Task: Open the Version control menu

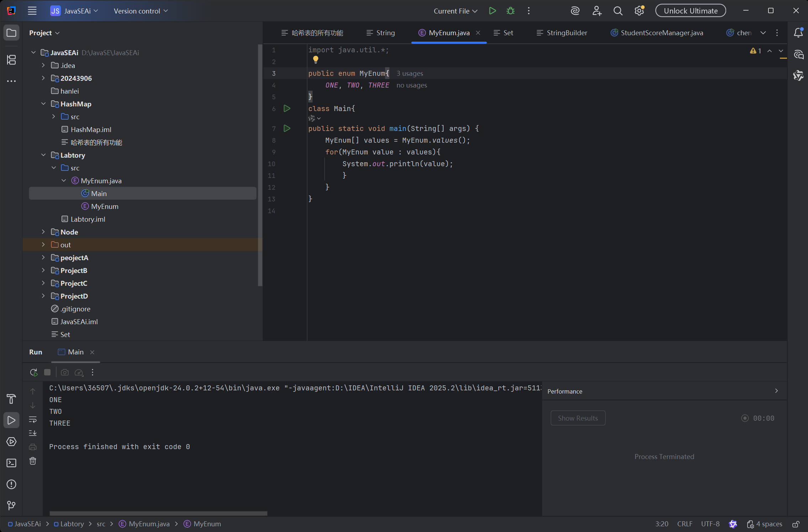Action: [141, 11]
